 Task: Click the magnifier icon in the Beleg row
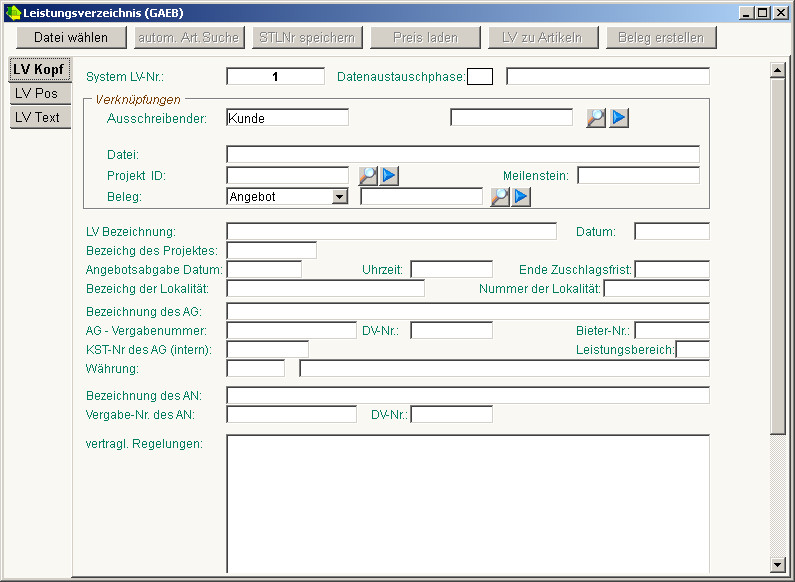tap(499, 197)
